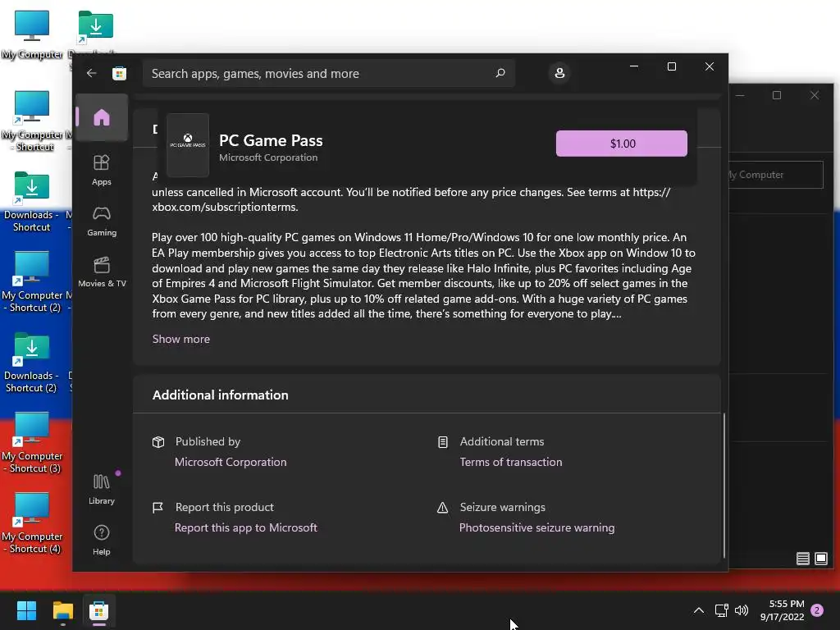Image resolution: width=840 pixels, height=630 pixels.
Task: Open the Gaming section in sidebar
Action: pyautogui.click(x=101, y=221)
